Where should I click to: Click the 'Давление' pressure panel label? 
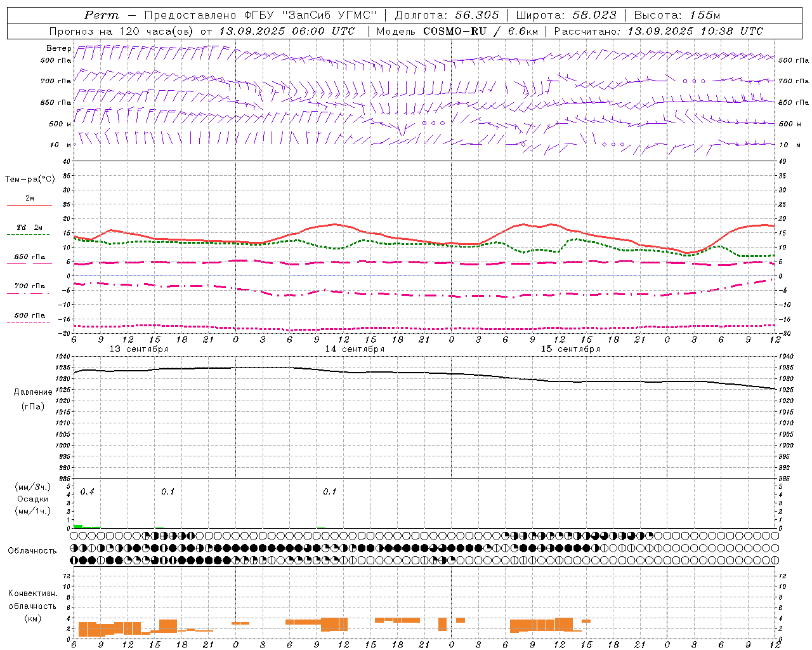click(x=33, y=392)
